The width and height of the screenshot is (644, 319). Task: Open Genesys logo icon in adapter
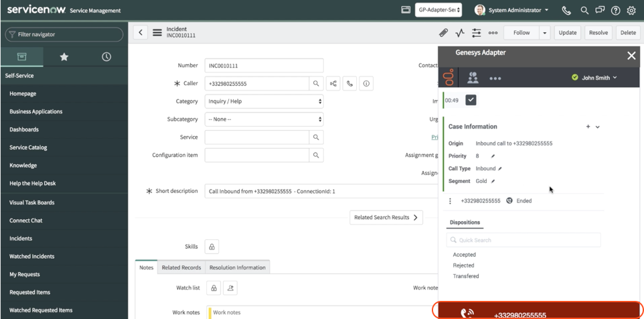tap(449, 77)
